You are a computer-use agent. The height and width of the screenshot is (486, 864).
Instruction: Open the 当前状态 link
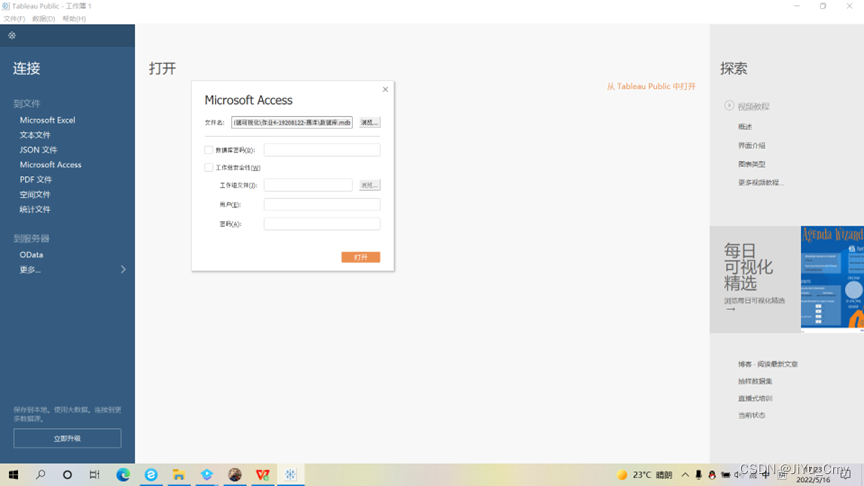pyautogui.click(x=752, y=415)
